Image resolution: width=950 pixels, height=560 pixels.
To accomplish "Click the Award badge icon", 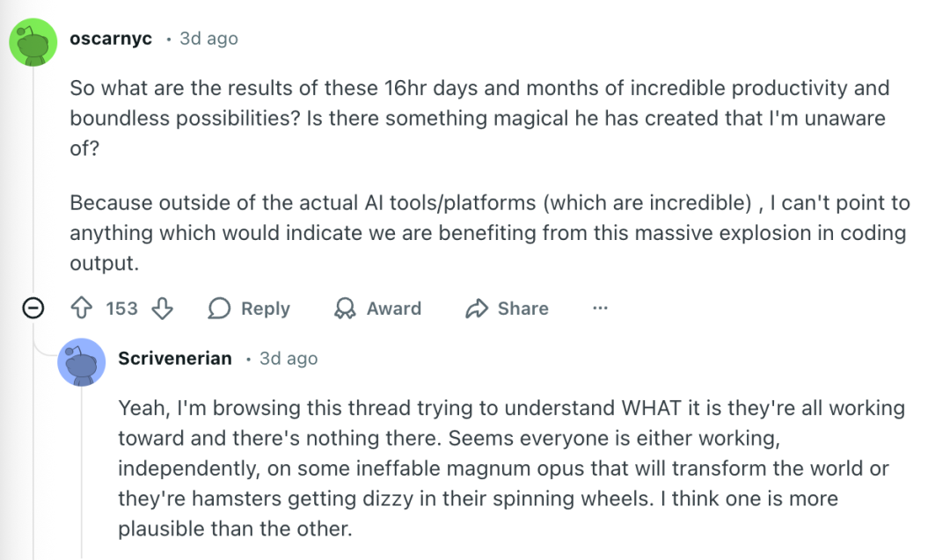I will (346, 309).
